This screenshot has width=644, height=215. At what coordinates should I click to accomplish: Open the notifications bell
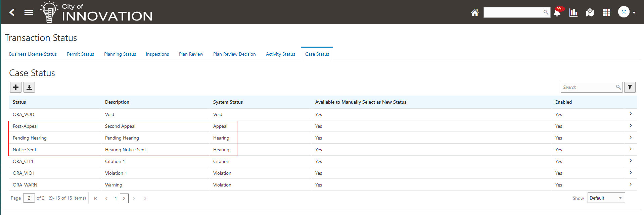coord(557,13)
